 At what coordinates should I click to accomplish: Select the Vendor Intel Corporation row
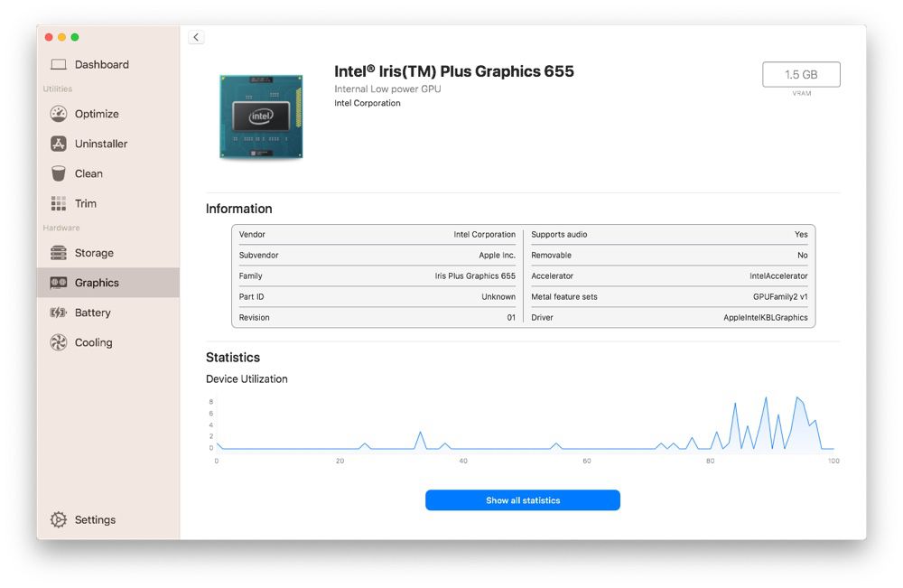377,235
